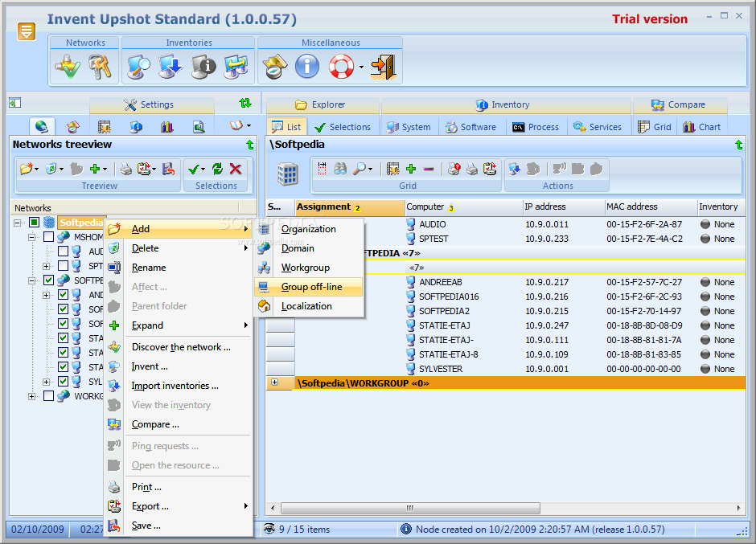This screenshot has width=756, height=544.
Task: Expand the WORKG workgroup tree node
Action: 32,396
